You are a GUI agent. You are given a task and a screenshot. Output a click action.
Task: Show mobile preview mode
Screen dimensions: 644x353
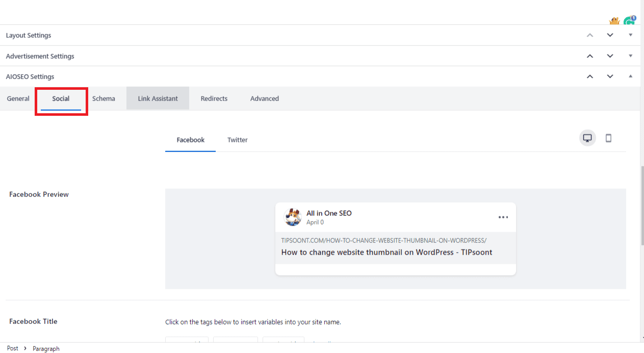click(x=608, y=138)
